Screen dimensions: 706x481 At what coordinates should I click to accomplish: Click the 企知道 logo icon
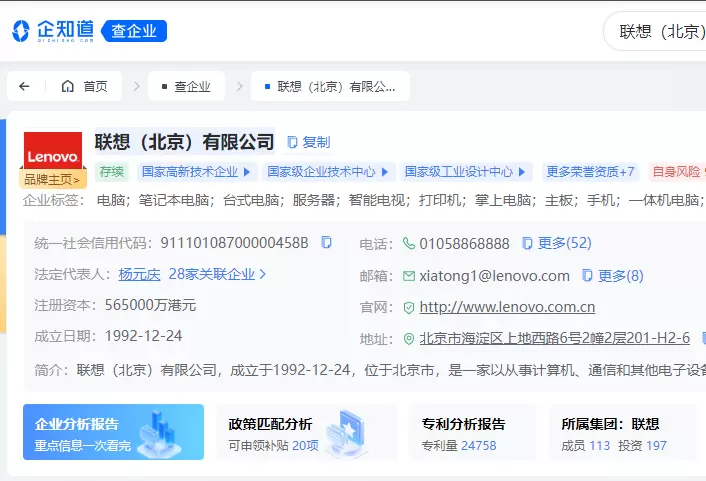[x=22, y=31]
